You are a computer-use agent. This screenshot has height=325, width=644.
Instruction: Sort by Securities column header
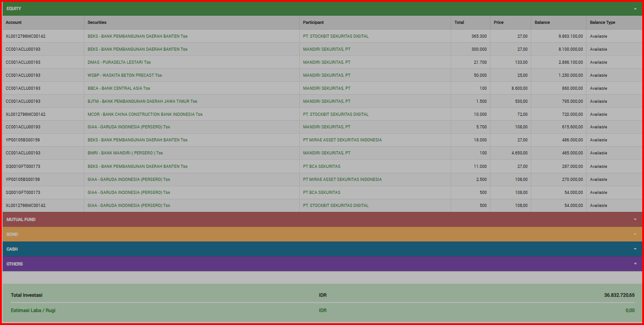97,22
